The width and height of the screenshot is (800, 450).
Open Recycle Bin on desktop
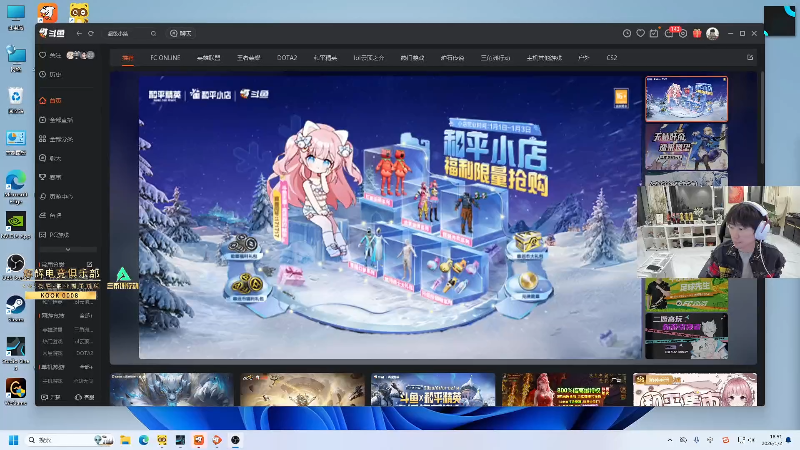click(16, 100)
